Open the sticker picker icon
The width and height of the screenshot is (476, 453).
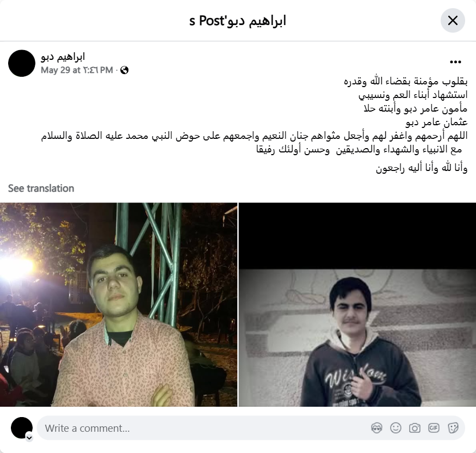click(x=453, y=428)
